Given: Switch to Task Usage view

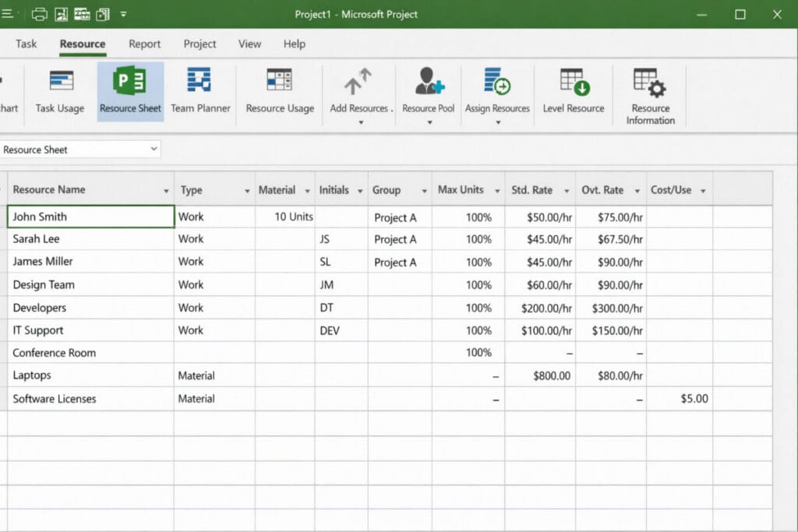Looking at the screenshot, I should click(x=60, y=92).
